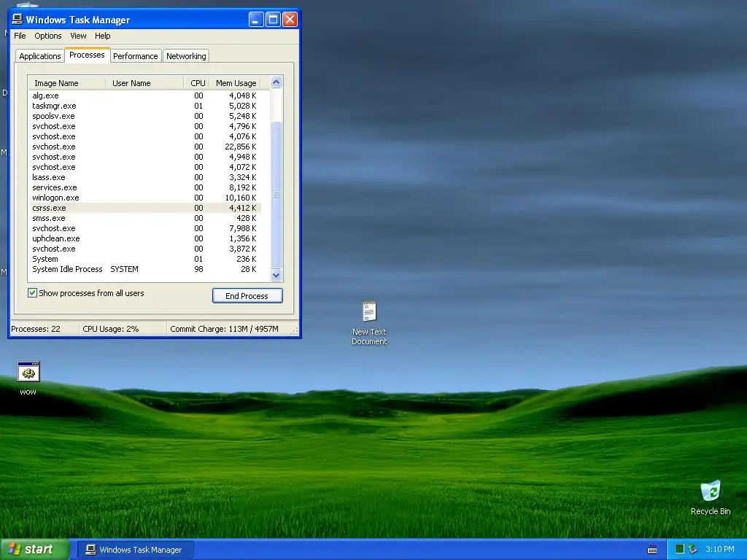Click Commit Charge status bar entry
The image size is (747, 560).
tap(224, 329)
